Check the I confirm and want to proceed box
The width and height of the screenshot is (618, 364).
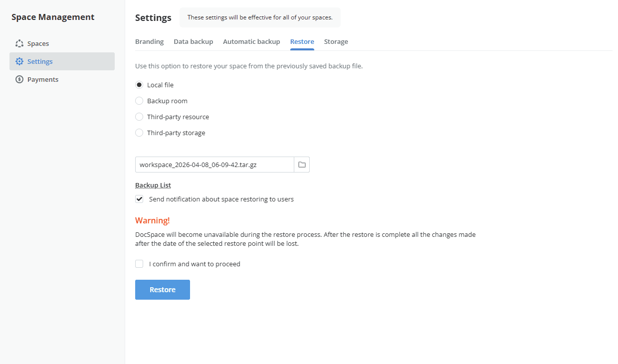pyautogui.click(x=139, y=264)
